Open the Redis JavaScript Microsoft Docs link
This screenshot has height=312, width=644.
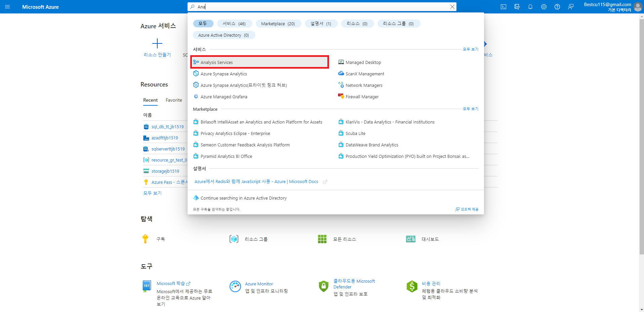256,181
